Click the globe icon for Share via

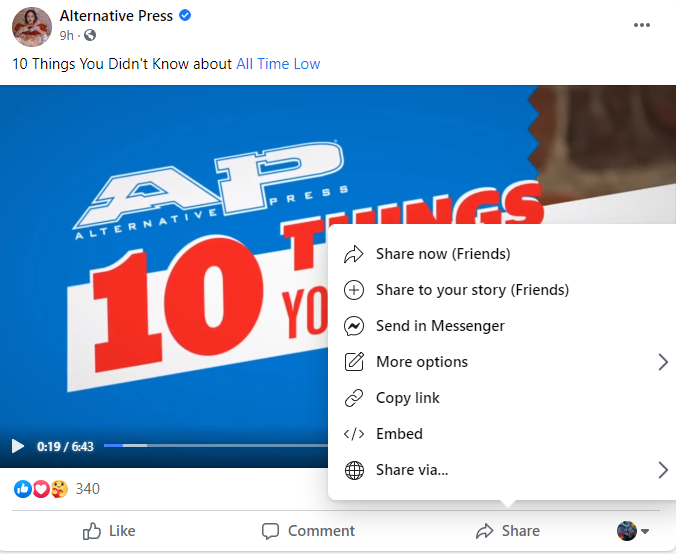pos(354,470)
